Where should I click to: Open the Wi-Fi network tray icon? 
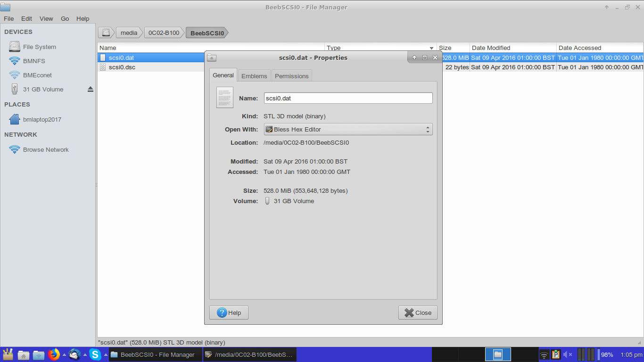pyautogui.click(x=544, y=354)
